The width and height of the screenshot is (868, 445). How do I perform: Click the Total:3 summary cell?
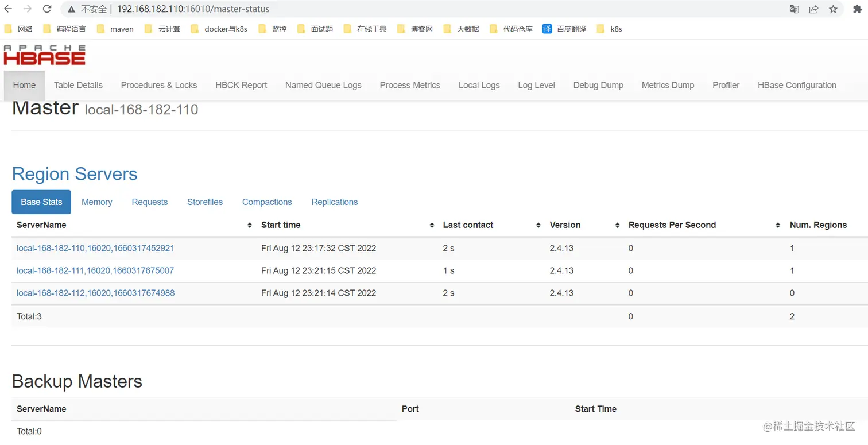[x=29, y=316]
